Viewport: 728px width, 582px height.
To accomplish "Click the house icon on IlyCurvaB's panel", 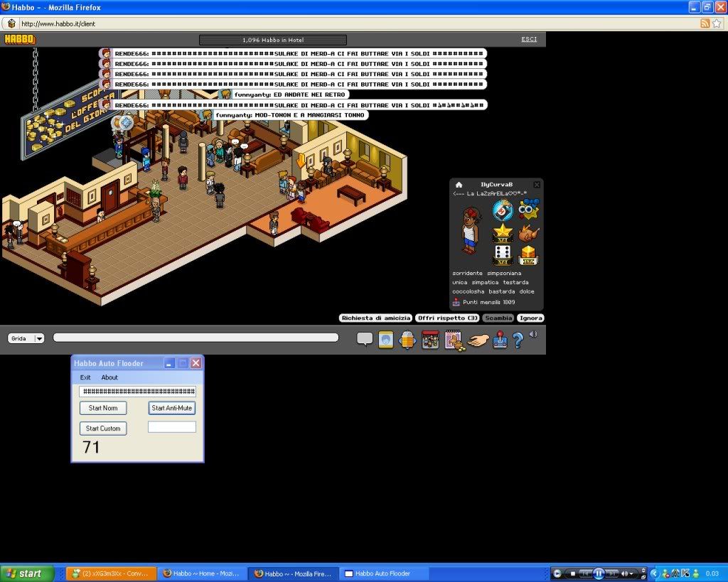I will 459,185.
